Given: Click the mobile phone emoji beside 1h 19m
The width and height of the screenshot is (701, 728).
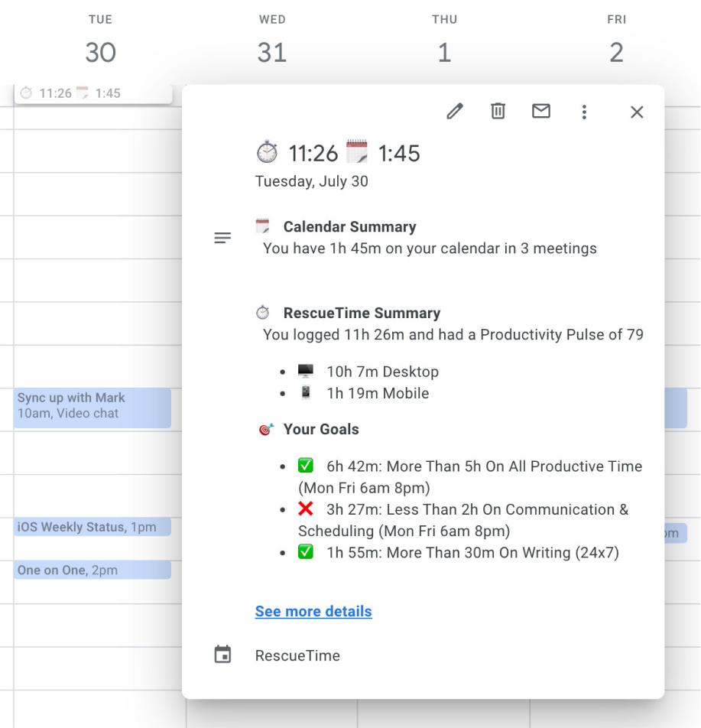Looking at the screenshot, I should (x=305, y=393).
